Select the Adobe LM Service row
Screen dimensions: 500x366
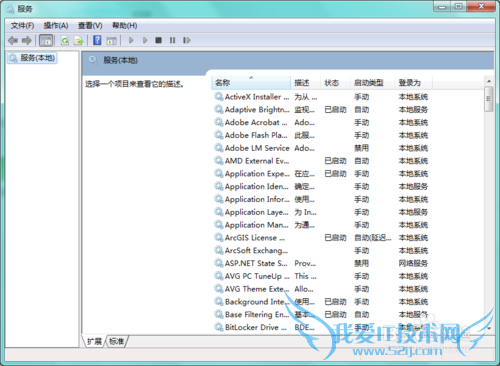click(x=321, y=148)
